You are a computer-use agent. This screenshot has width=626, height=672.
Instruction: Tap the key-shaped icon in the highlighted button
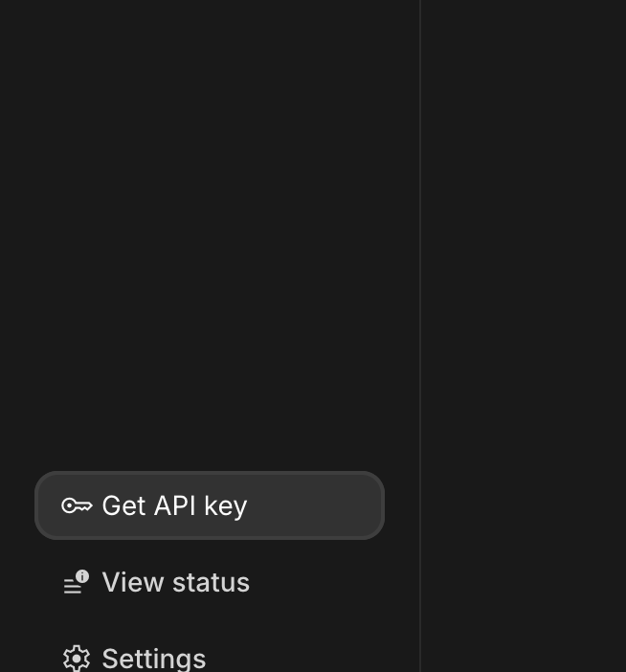click(x=77, y=505)
